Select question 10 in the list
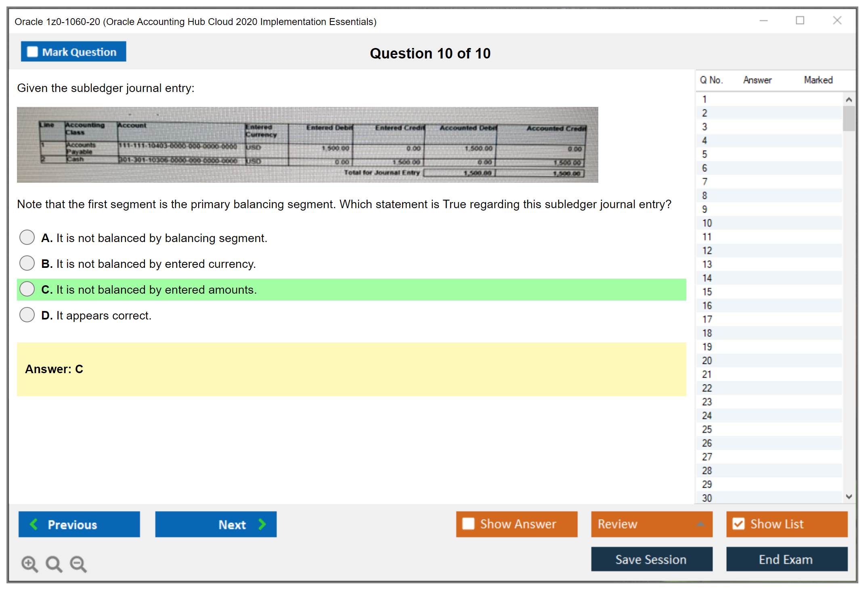This screenshot has width=868, height=593. pyautogui.click(x=707, y=223)
